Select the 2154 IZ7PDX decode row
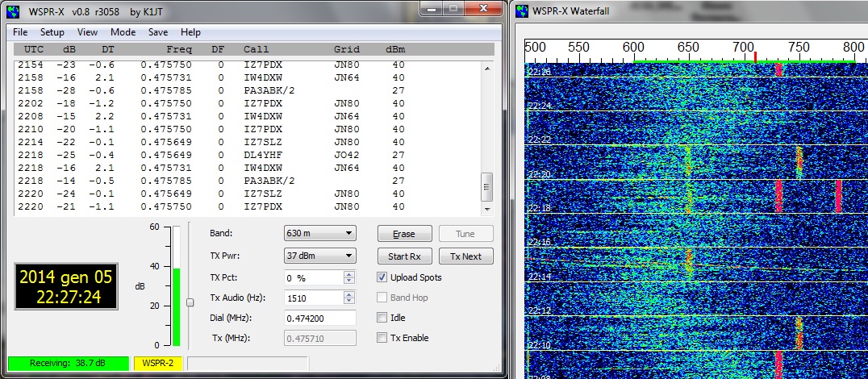This screenshot has height=379, width=868. 248,65
